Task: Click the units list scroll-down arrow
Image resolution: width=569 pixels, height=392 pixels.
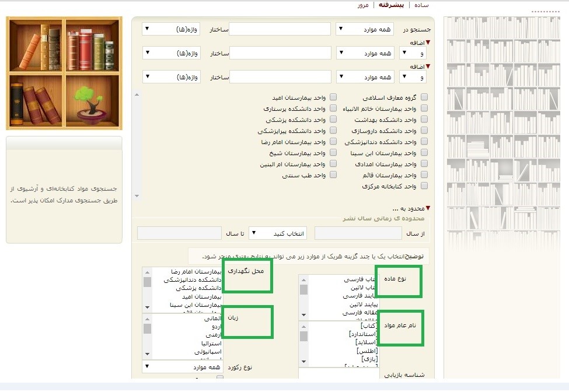Action: pyautogui.click(x=137, y=196)
